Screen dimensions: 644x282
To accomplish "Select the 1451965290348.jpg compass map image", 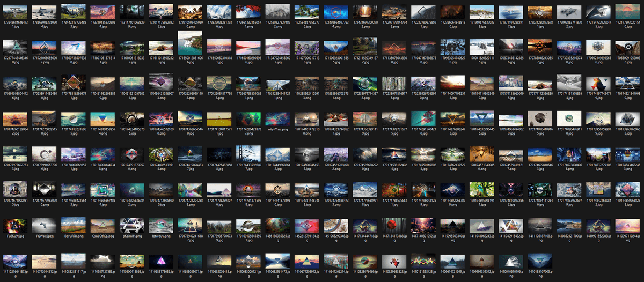I will 334,225.
